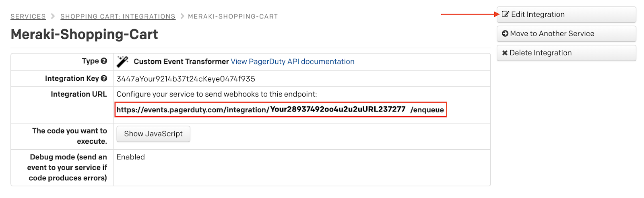Screen dimensions: 644x198
Task: Click the Edit Integration button
Action: pyautogui.click(x=566, y=14)
